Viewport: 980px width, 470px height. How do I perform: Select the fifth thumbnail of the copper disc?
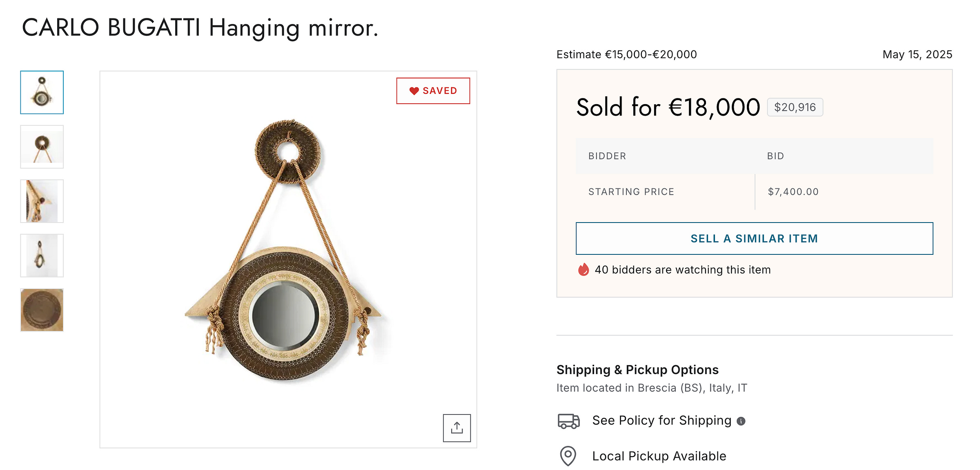[x=42, y=310]
